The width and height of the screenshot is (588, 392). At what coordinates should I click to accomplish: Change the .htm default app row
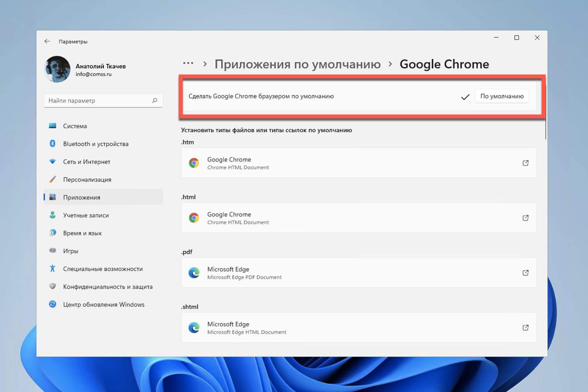click(359, 163)
